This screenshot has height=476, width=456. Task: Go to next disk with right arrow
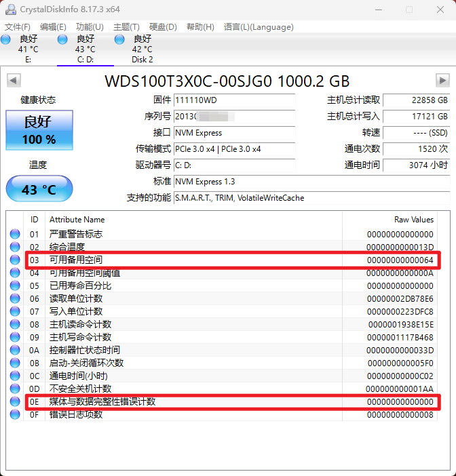pos(442,81)
